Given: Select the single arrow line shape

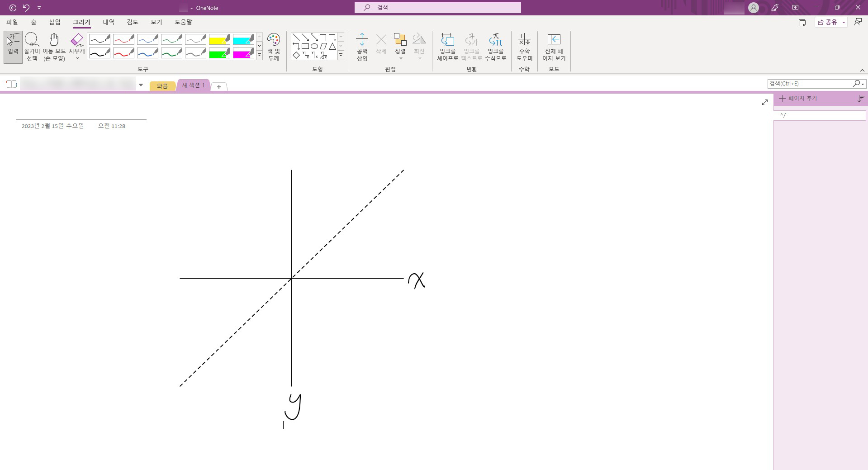Looking at the screenshot, I should [x=305, y=37].
